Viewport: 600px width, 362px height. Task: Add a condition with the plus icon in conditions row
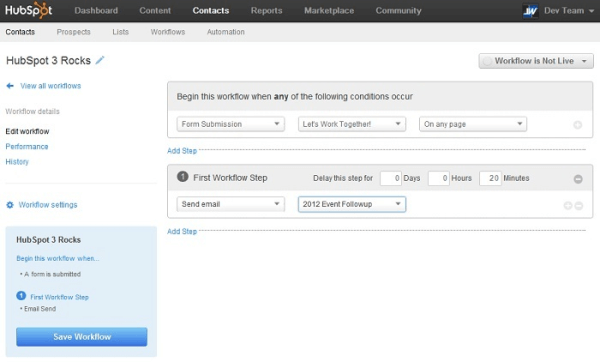click(577, 125)
